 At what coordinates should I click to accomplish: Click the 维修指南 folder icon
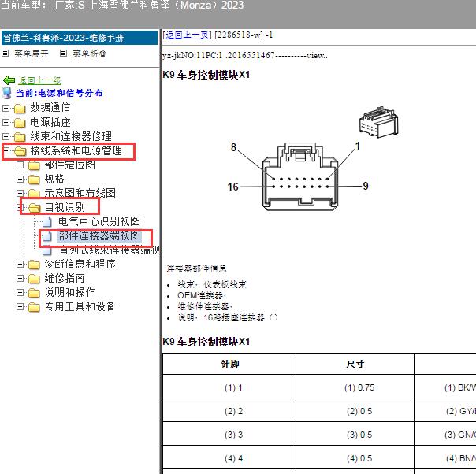tap(34, 279)
